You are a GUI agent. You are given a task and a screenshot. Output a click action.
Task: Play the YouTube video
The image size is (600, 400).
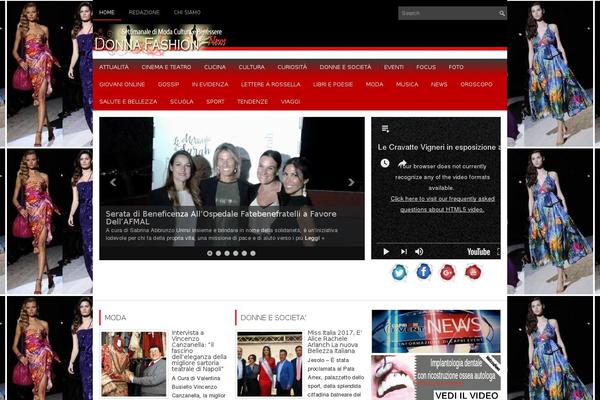point(386,251)
